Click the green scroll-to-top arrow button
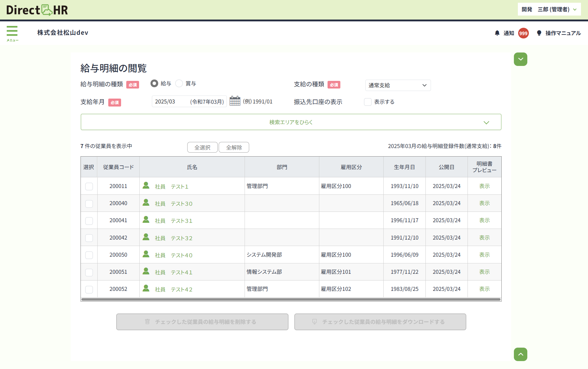 coord(520,354)
